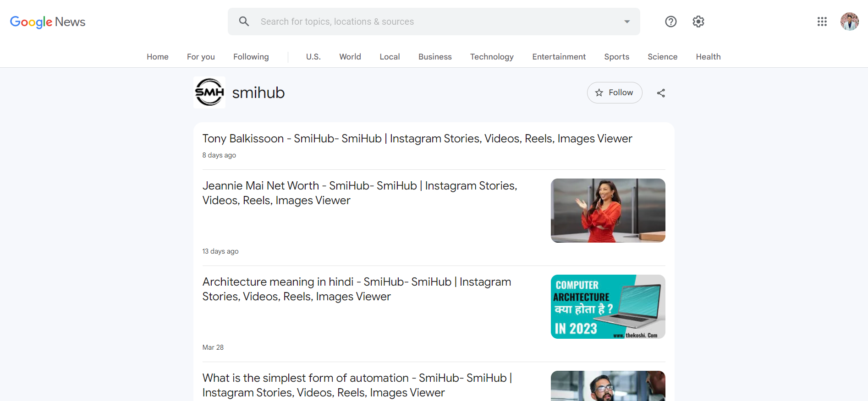Open the simplest form of automation article
The width and height of the screenshot is (868, 401).
click(357, 385)
